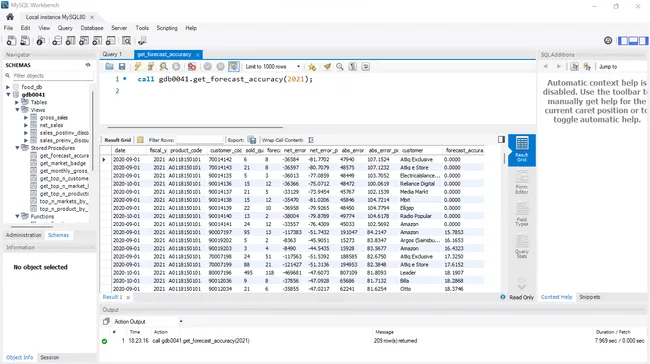
Task: Switch to the Session tab
Action: click(x=49, y=357)
